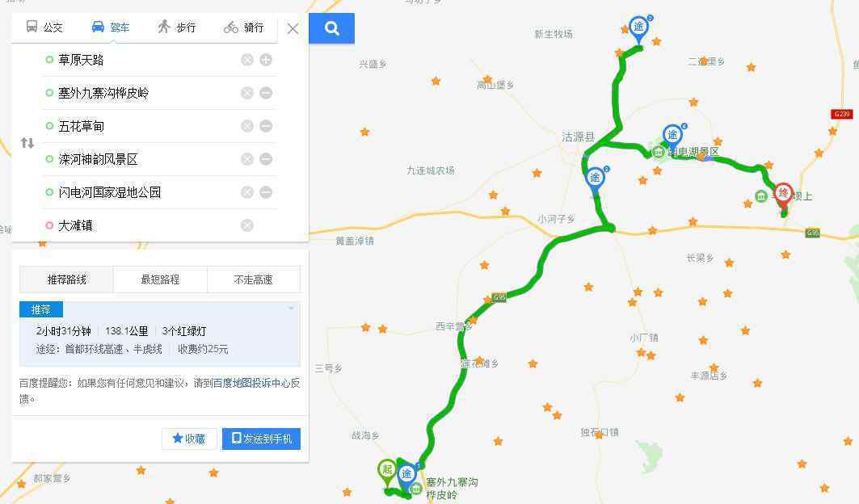Click 发送到手机 button
Image resolution: width=859 pixels, height=504 pixels.
pos(261,439)
